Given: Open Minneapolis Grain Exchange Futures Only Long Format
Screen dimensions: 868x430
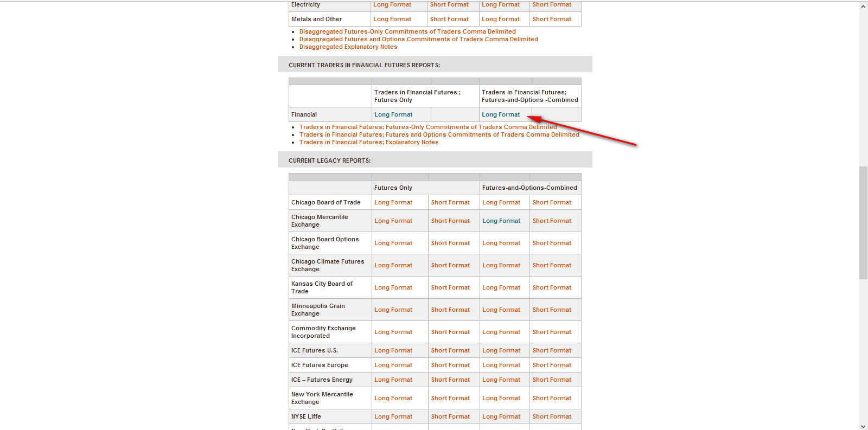Looking at the screenshot, I should point(393,310).
